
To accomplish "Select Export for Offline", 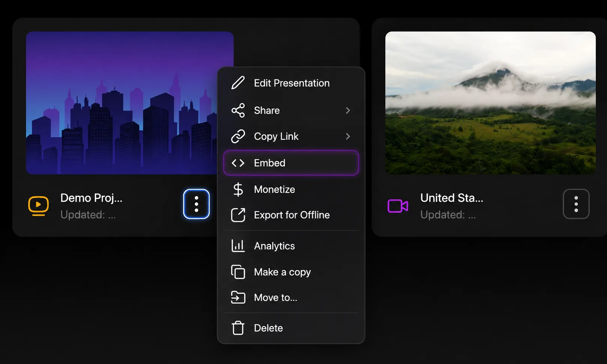I will point(291,215).
